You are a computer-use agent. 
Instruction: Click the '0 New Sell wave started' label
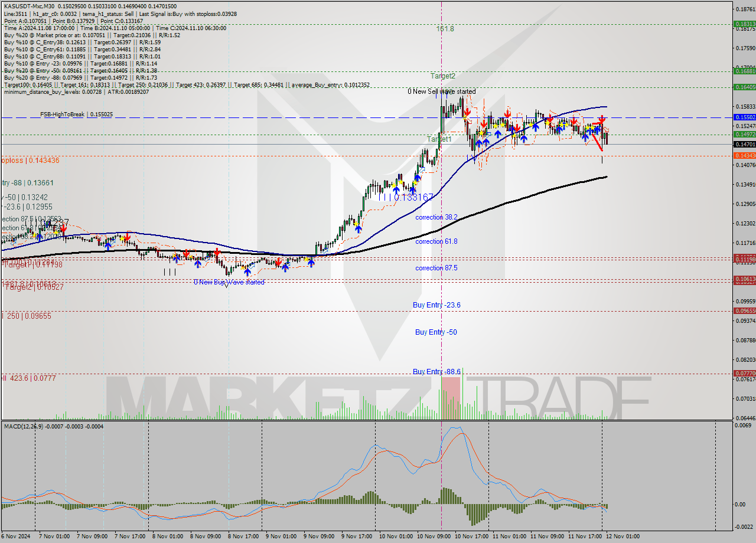coord(442,91)
